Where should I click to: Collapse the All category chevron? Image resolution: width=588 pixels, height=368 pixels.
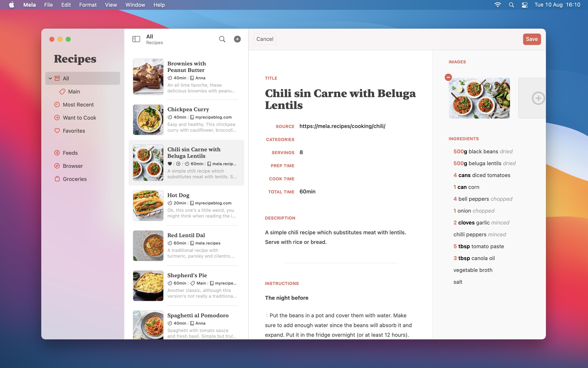[50, 78]
